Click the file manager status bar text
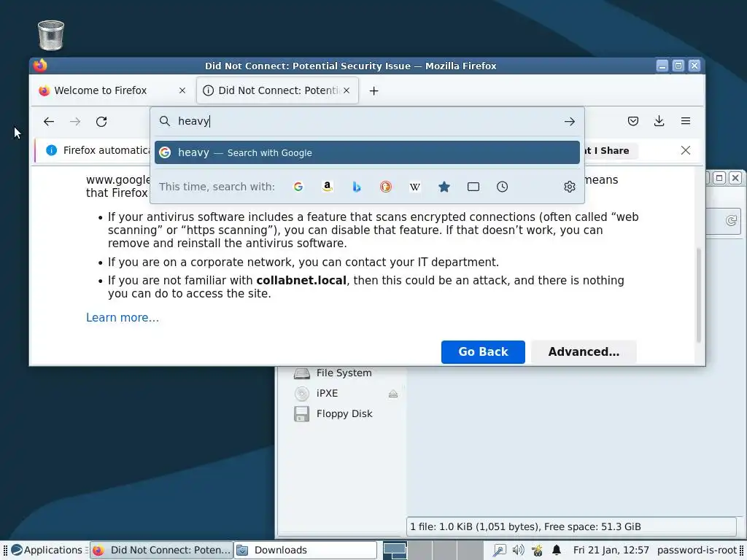This screenshot has height=560, width=747. tap(525, 526)
